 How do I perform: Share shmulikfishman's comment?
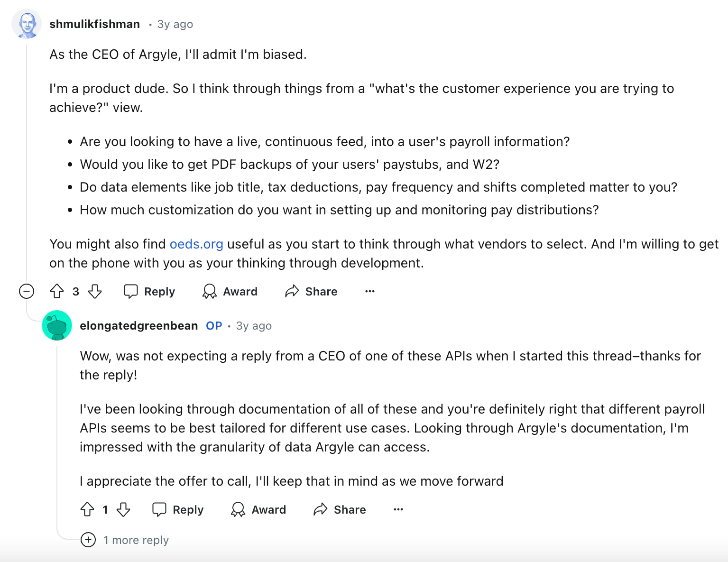311,291
